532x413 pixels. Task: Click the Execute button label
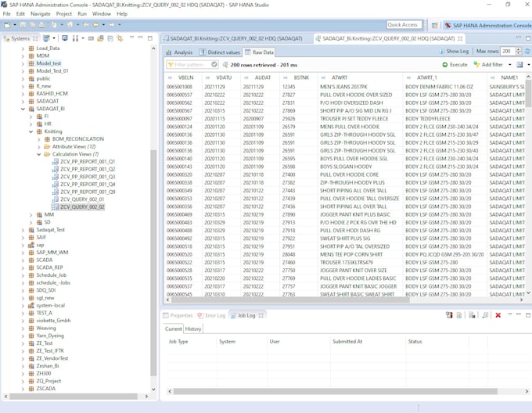(458, 64)
